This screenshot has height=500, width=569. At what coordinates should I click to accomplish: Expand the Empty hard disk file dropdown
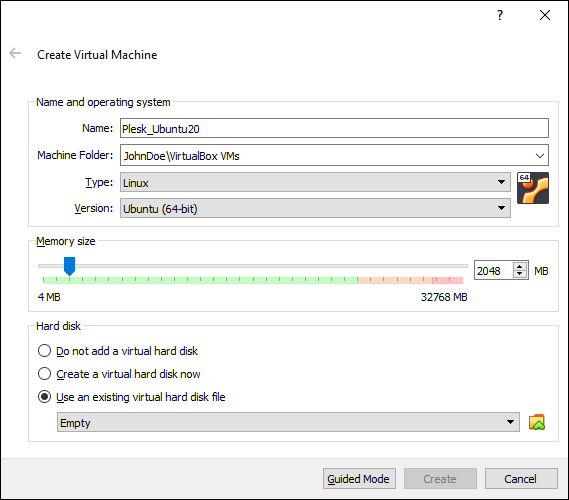point(288,422)
